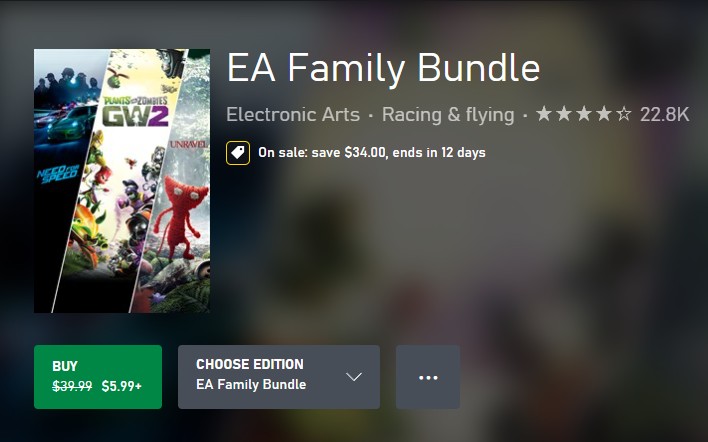The width and height of the screenshot is (708, 442).
Task: Click the fifth empty rating star
Action: click(624, 114)
